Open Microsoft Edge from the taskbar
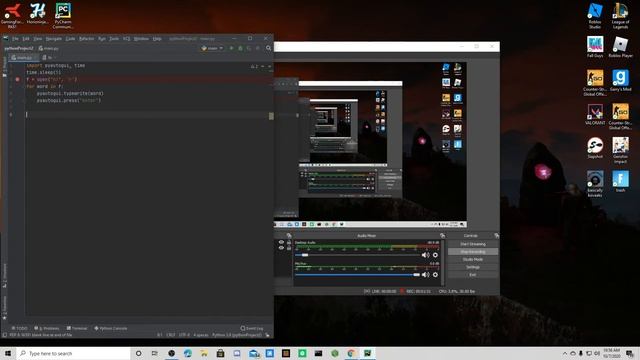The width and height of the screenshot is (640, 360). (x=188, y=353)
